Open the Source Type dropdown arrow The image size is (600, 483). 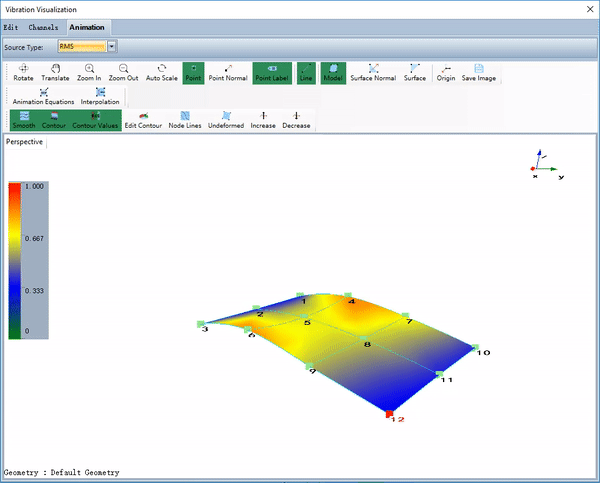point(111,47)
